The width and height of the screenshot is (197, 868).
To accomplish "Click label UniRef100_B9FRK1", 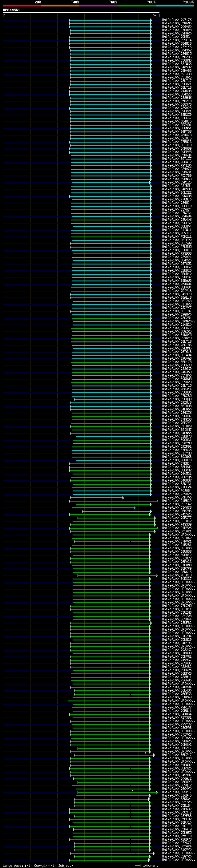I will (x=177, y=111).
